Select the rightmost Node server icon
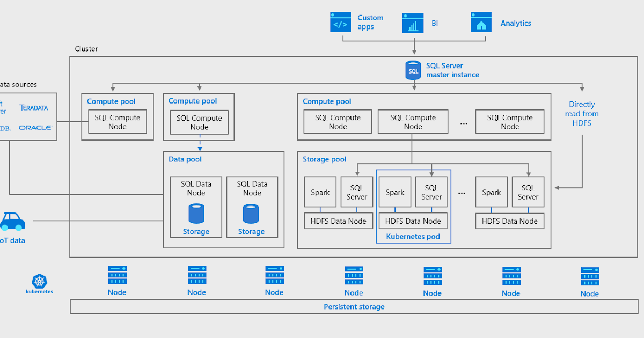 tap(589, 276)
